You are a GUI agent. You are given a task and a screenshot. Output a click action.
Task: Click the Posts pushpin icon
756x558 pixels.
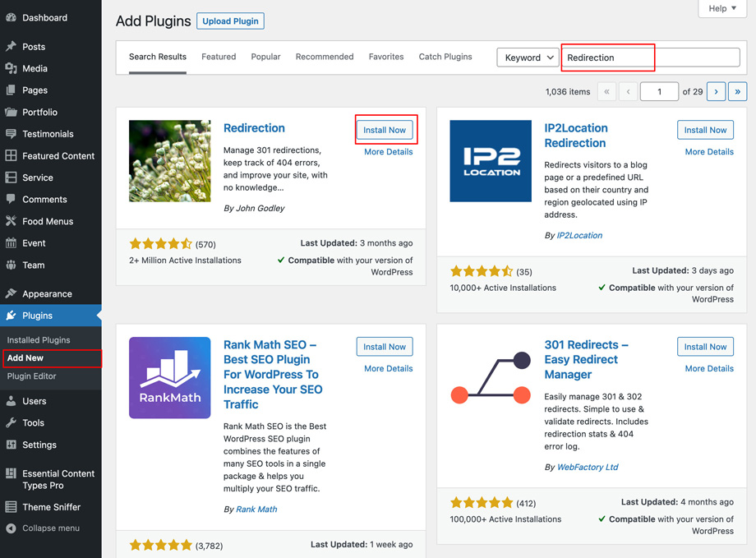11,46
